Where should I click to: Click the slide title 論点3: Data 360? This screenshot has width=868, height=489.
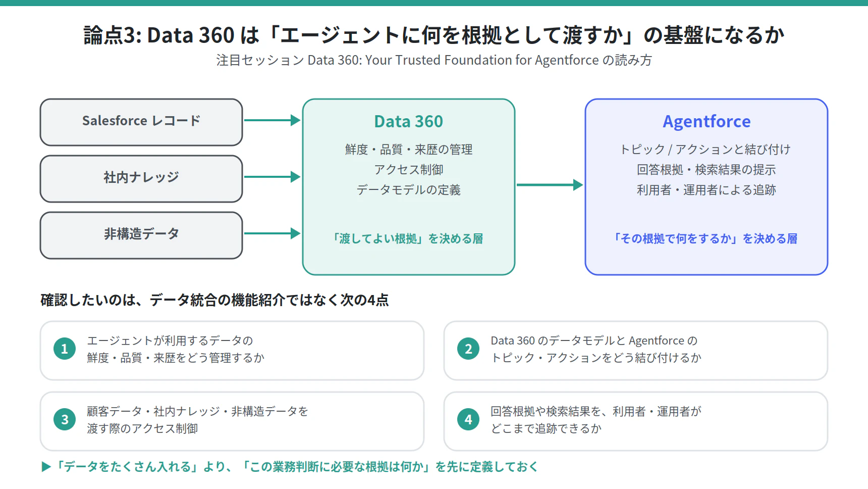pyautogui.click(x=434, y=35)
